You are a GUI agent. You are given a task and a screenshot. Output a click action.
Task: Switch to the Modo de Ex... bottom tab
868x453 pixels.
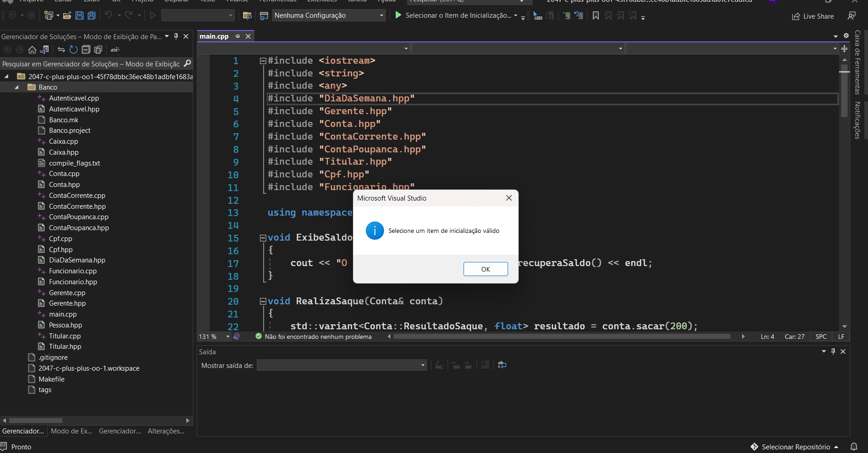click(x=71, y=431)
